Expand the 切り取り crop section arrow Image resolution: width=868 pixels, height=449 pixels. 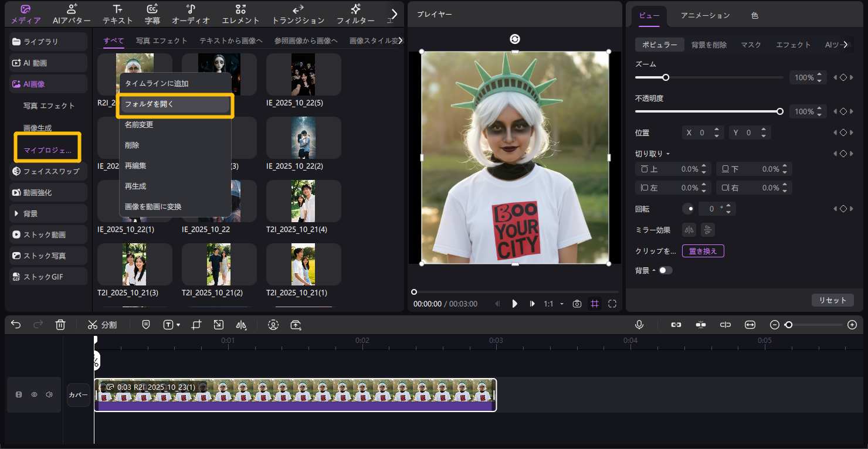(667, 154)
